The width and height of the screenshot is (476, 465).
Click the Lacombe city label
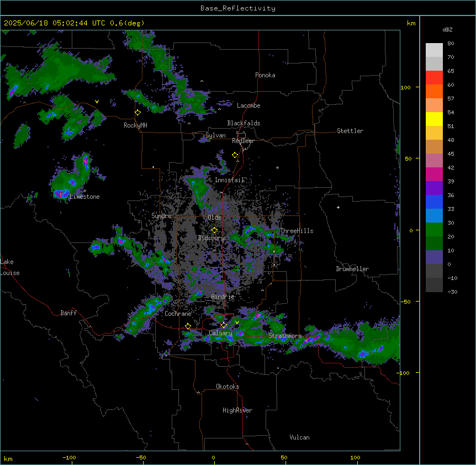click(x=248, y=105)
